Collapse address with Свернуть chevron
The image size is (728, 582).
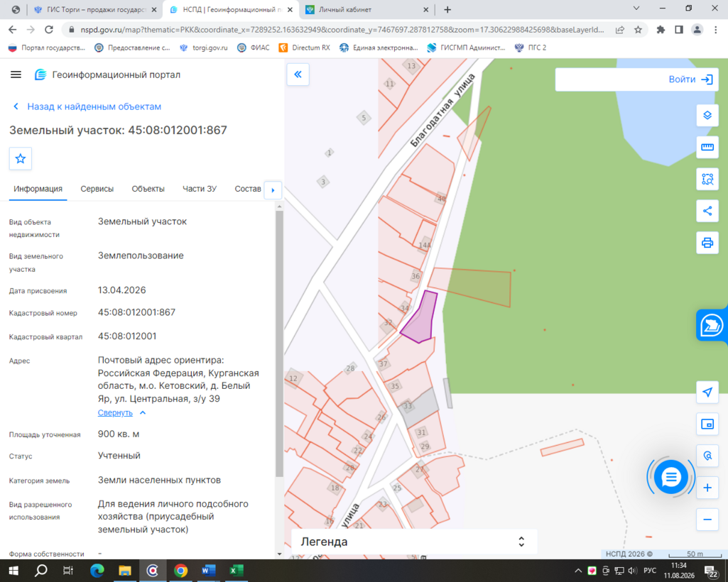point(143,412)
